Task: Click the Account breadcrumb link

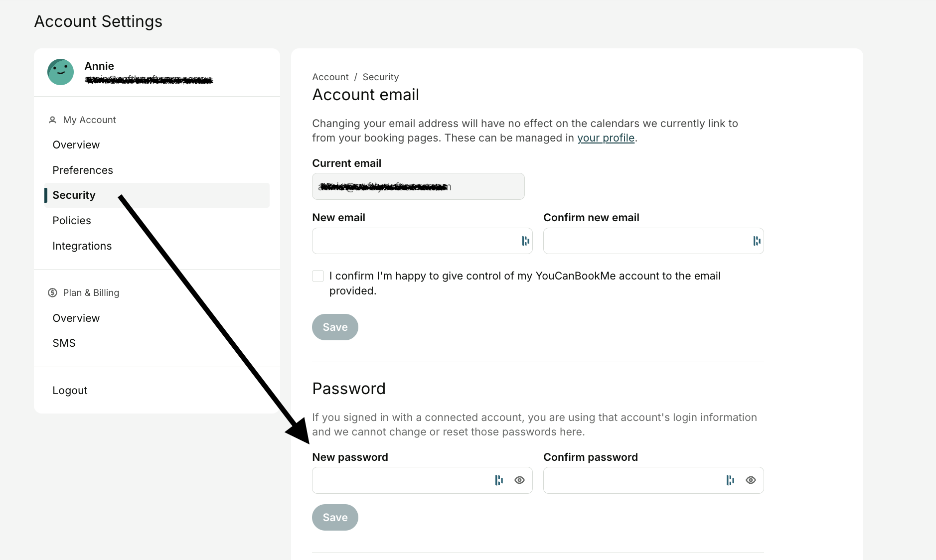Action: click(330, 77)
